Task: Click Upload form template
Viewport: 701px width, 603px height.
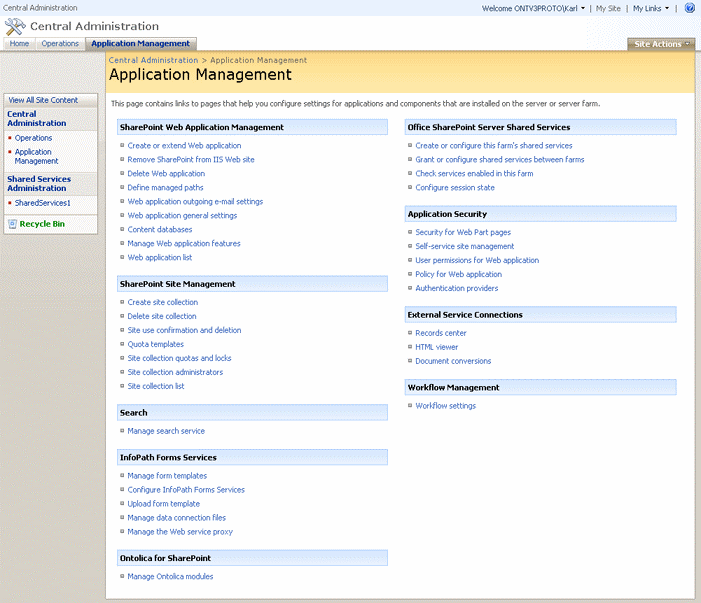Action: point(164,504)
